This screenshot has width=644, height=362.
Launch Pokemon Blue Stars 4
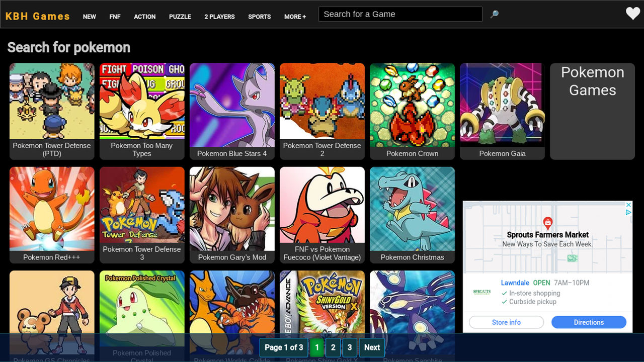pos(232,111)
